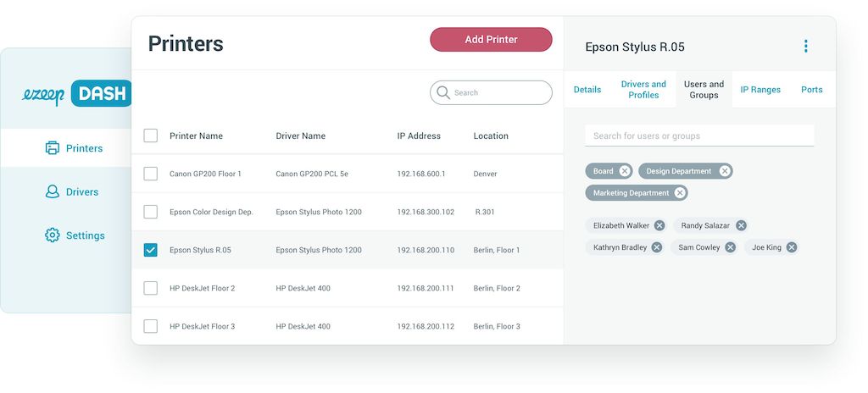The height and width of the screenshot is (393, 868).
Task: Remove user Sam Cowley
Action: click(x=730, y=247)
